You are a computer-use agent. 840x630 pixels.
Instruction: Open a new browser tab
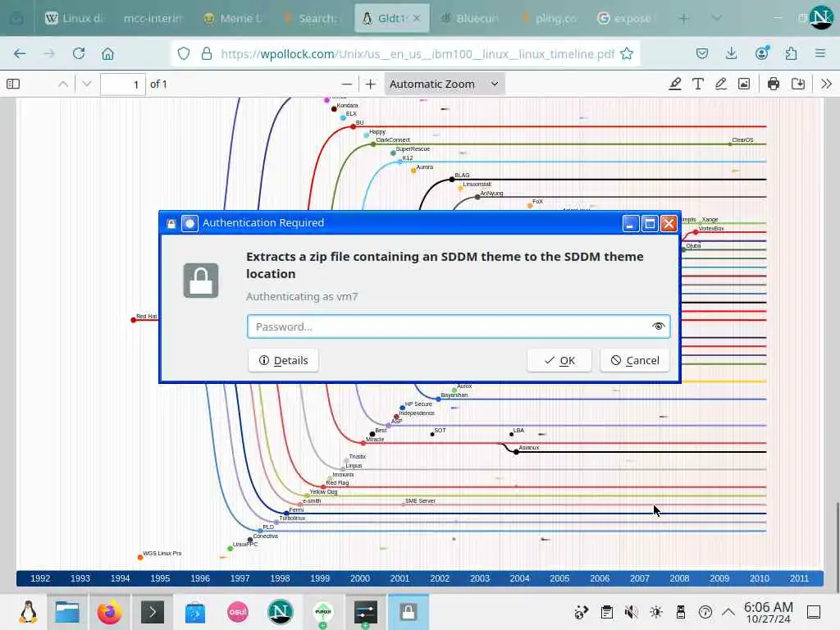coord(684,19)
